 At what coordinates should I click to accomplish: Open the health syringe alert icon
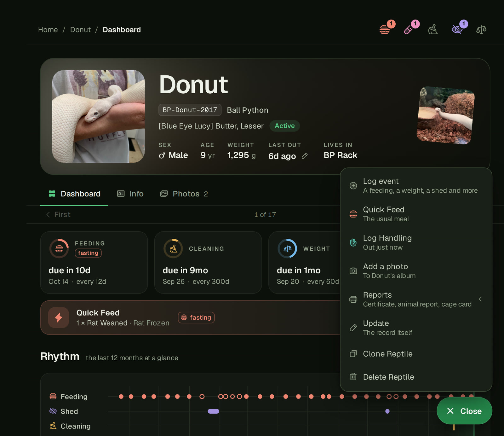click(x=409, y=30)
